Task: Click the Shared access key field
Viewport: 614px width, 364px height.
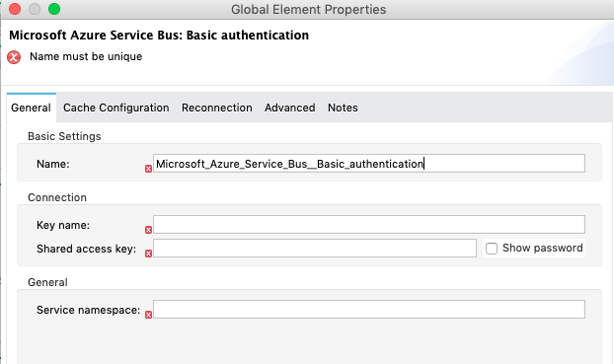Action: coord(315,249)
